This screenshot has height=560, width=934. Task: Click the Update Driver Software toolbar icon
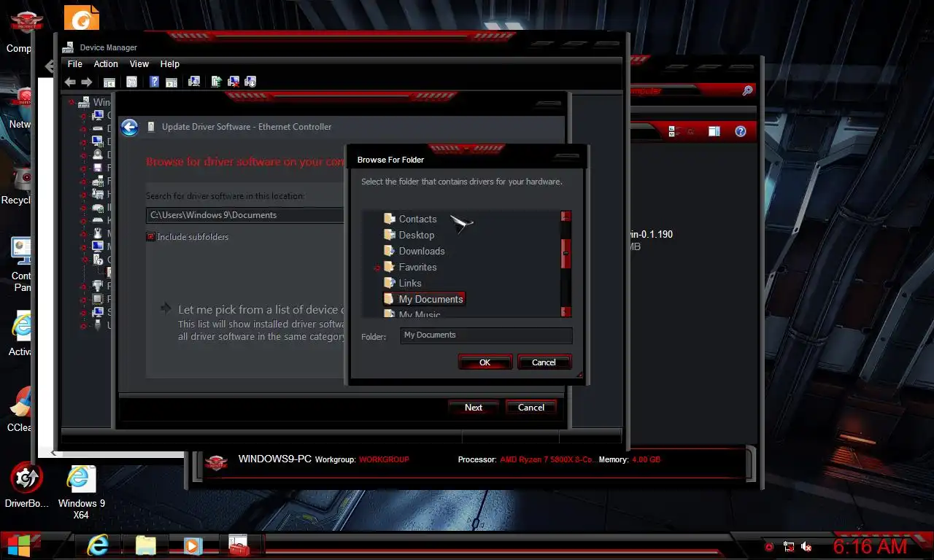point(217,82)
